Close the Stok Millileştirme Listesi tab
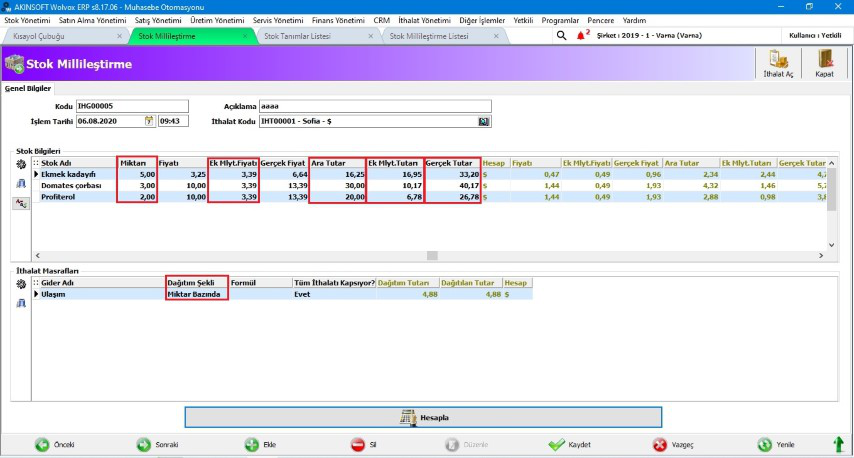The height and width of the screenshot is (458, 854). tap(496, 36)
